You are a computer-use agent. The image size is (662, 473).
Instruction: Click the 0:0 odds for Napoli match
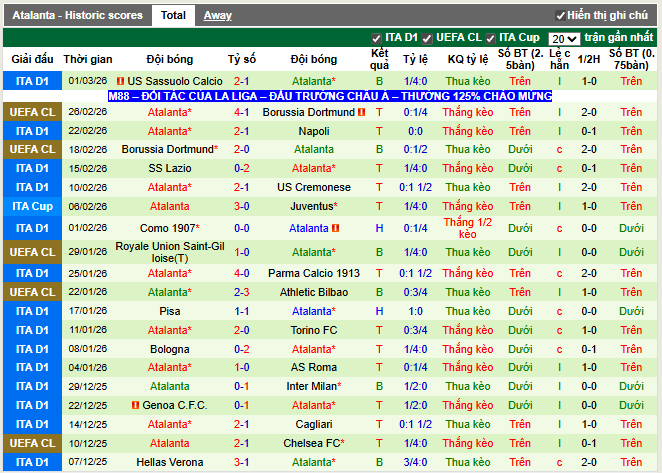pyautogui.click(x=415, y=131)
